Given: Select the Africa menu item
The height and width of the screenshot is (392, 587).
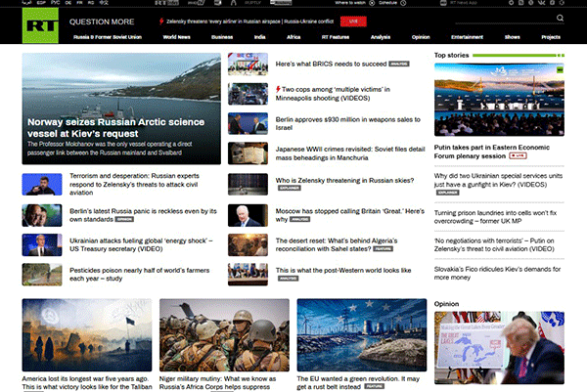Looking at the screenshot, I should [x=293, y=37].
